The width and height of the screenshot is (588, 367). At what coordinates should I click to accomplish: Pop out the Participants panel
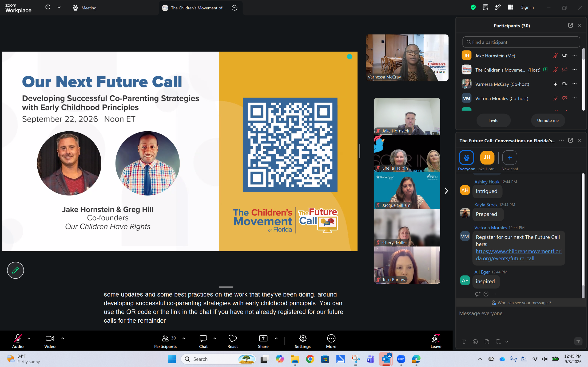tap(570, 25)
